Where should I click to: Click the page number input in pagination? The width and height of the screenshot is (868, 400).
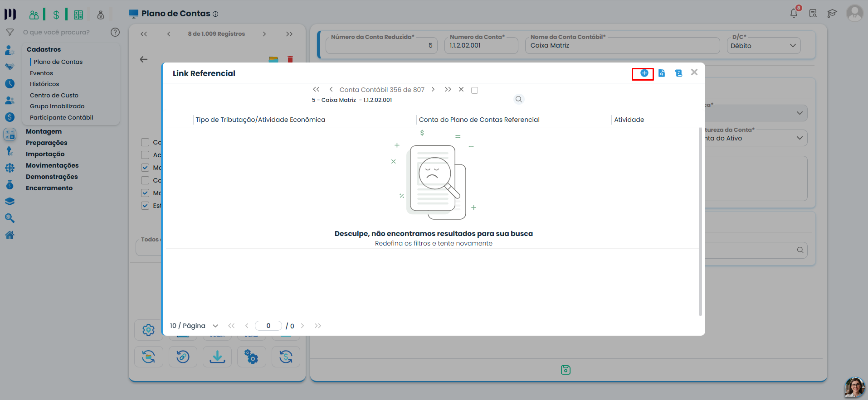(268, 326)
